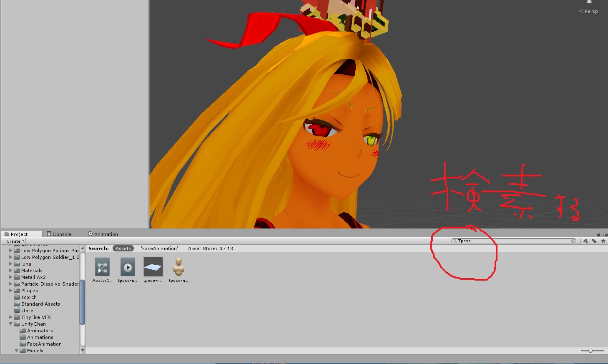Image resolution: width=608 pixels, height=364 pixels.
Task: Expand the Materials folder
Action: [x=11, y=271]
